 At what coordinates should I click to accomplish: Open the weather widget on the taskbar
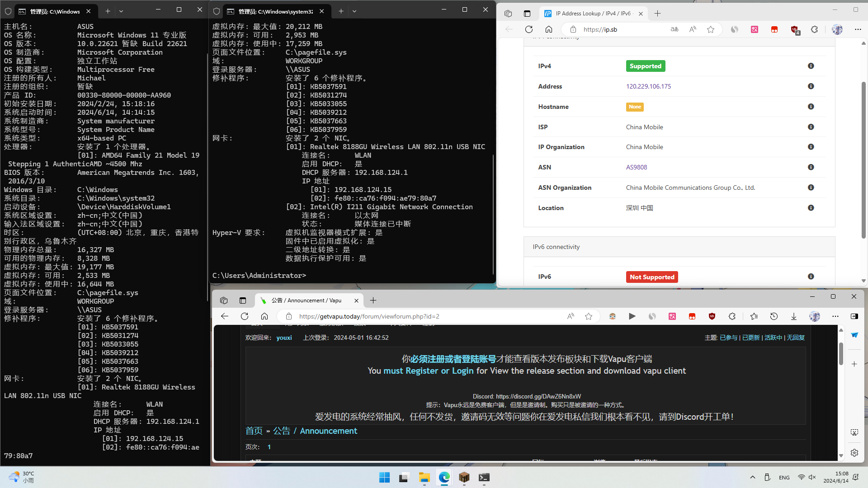coord(21,477)
